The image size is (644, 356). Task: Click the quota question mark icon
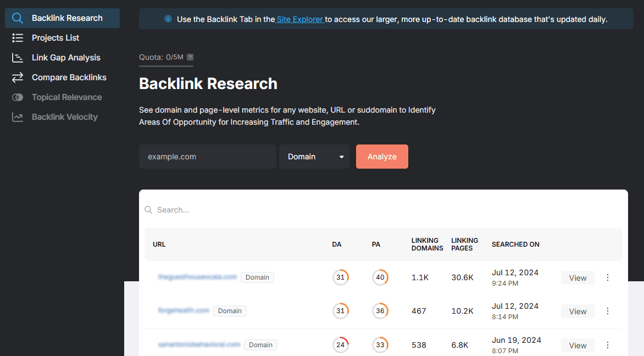click(190, 57)
